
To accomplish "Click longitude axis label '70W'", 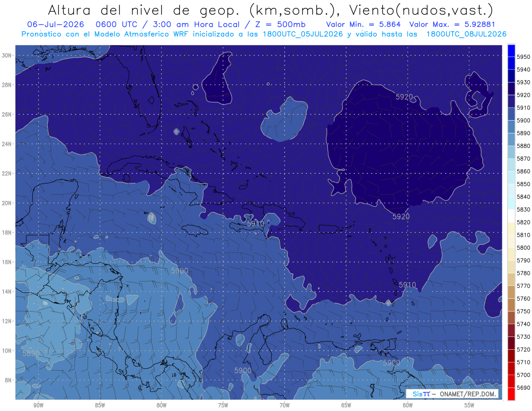I will pos(285,406).
